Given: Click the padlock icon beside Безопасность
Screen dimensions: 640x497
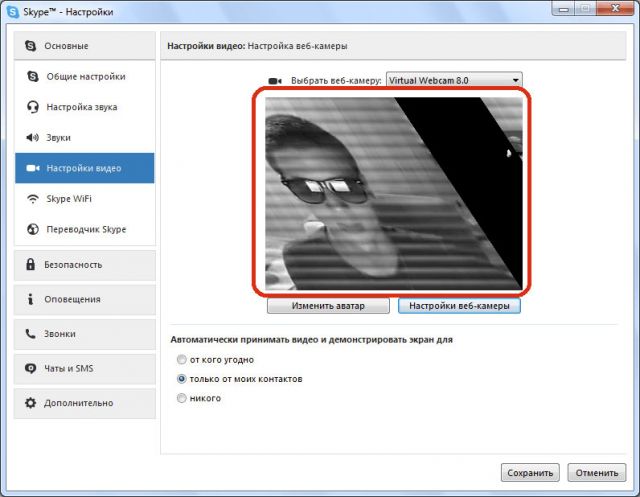Looking at the screenshot, I should [x=30, y=264].
